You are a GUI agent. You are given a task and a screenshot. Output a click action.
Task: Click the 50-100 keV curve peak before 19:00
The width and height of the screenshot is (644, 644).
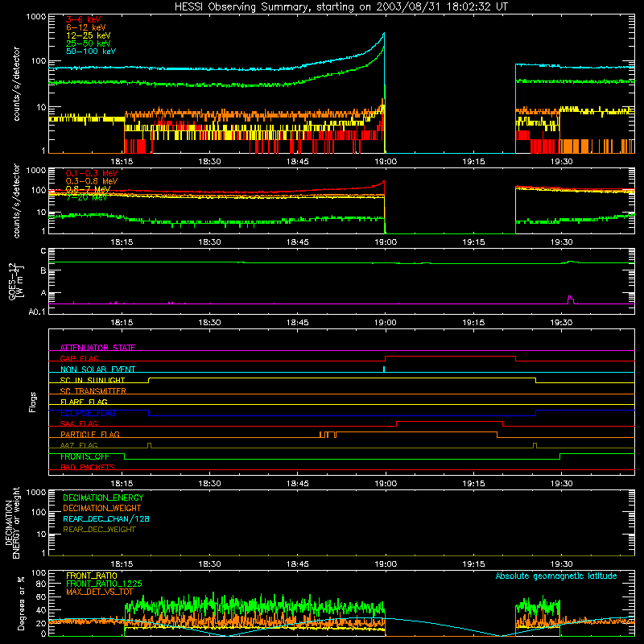point(384,34)
